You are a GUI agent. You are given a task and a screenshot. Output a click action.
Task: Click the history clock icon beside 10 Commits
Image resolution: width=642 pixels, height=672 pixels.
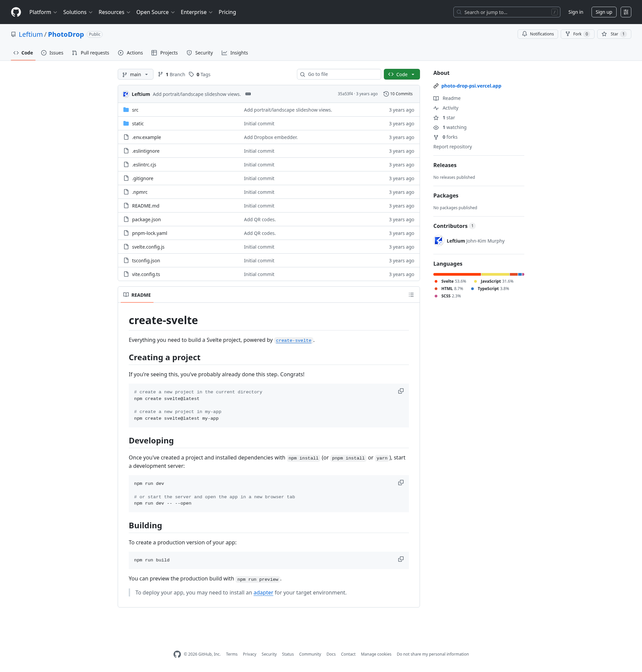386,94
